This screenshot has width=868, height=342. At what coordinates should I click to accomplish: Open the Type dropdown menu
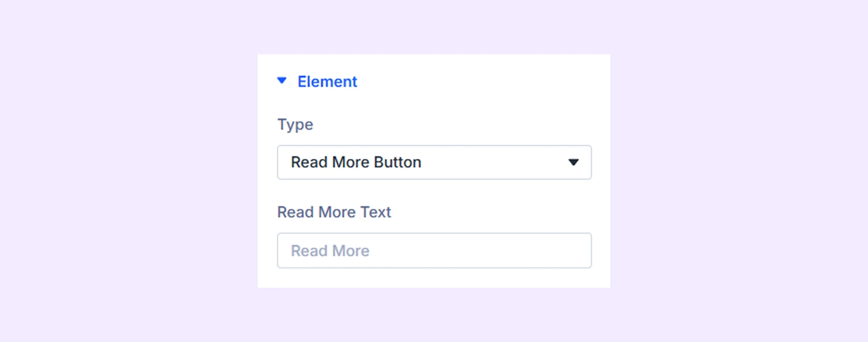[x=434, y=162]
